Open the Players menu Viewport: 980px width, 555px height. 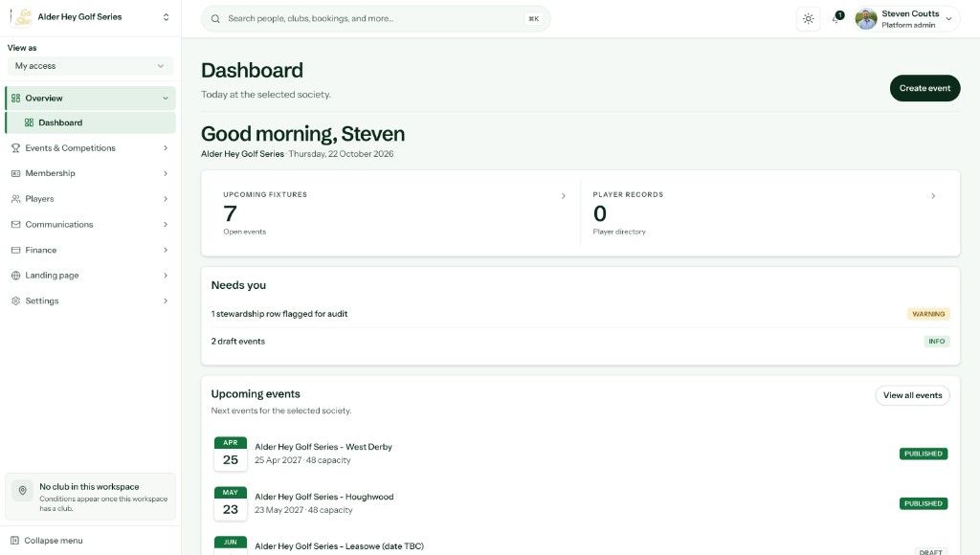coord(90,199)
